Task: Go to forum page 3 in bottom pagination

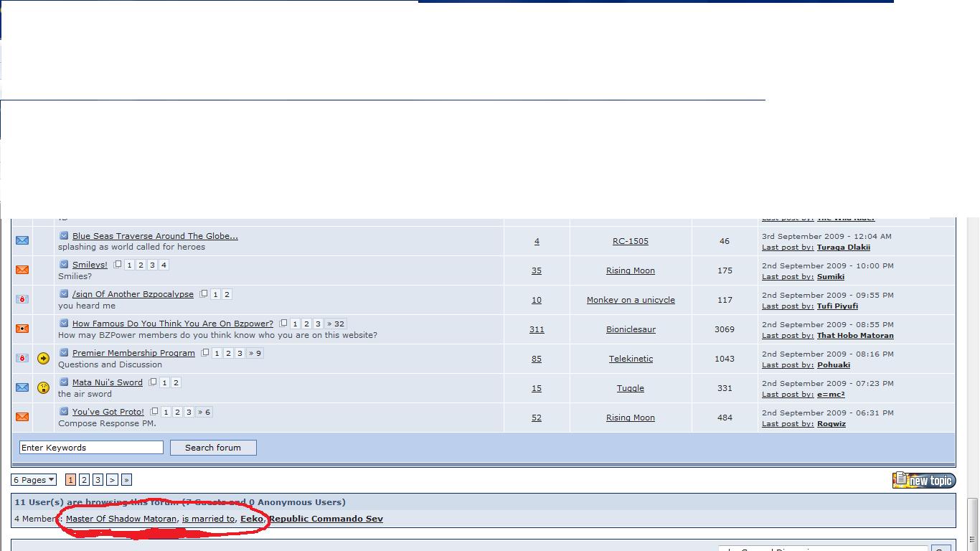Action: point(98,480)
